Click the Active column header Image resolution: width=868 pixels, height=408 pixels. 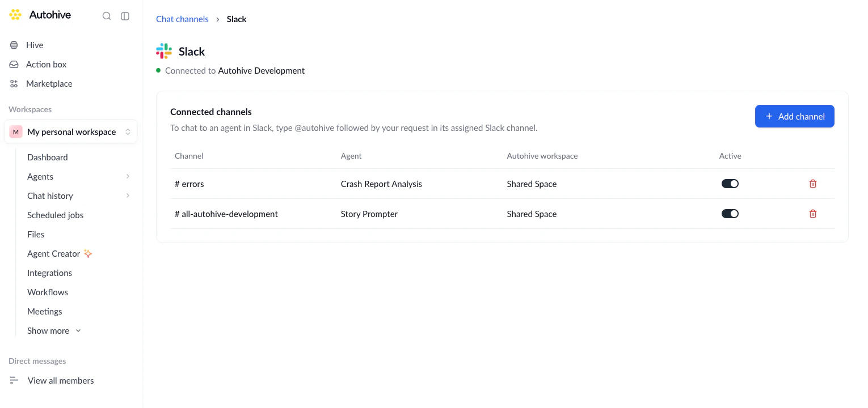730,156
